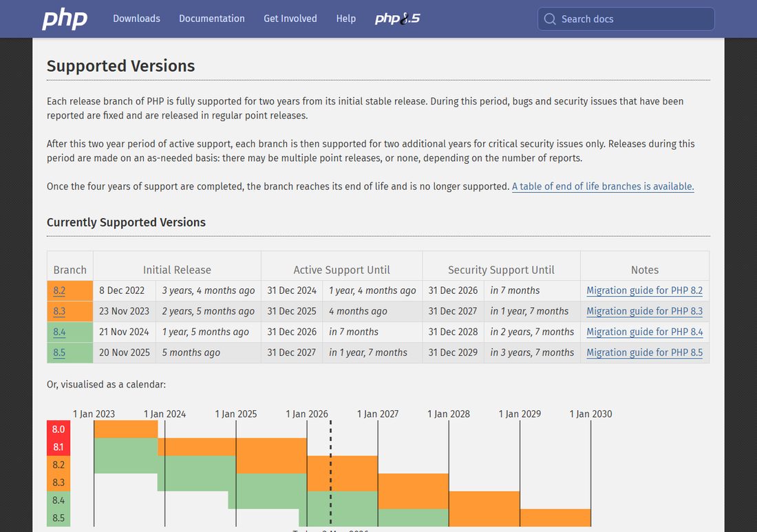Click the 31 Dec 2028 cell

[453, 332]
